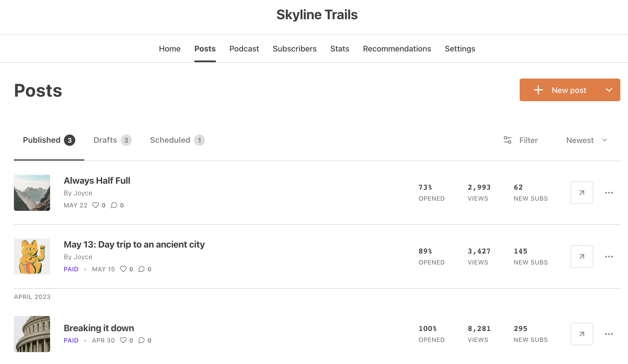Open the 'Always Half Full' external link arrow
Viewport: 628px width, 364px height.
point(582,193)
